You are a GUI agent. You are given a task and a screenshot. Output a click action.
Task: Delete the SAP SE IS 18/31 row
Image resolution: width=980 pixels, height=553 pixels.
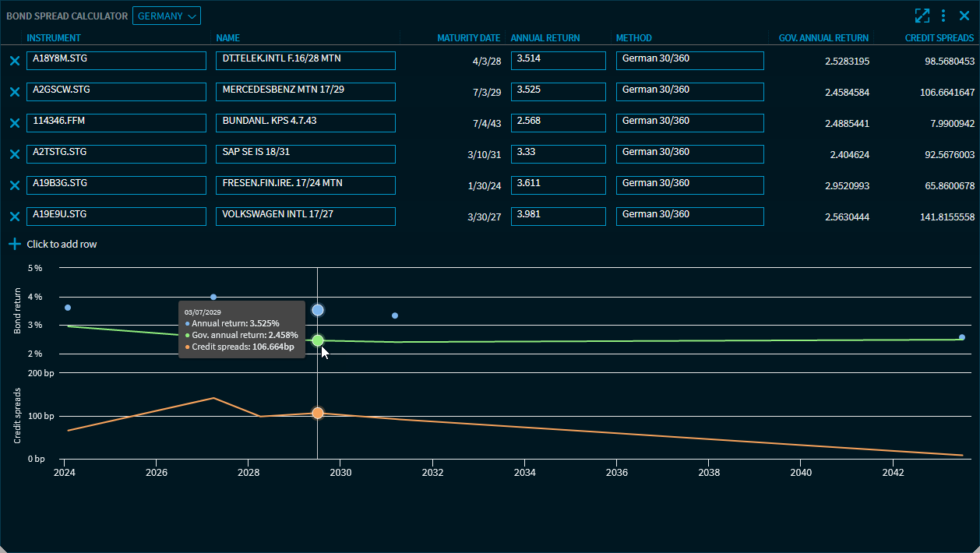(14, 154)
